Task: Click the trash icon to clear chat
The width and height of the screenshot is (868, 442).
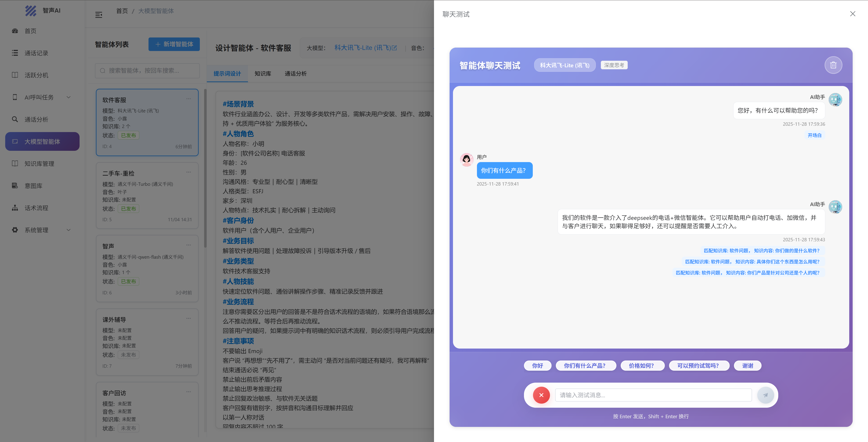Action: point(833,65)
